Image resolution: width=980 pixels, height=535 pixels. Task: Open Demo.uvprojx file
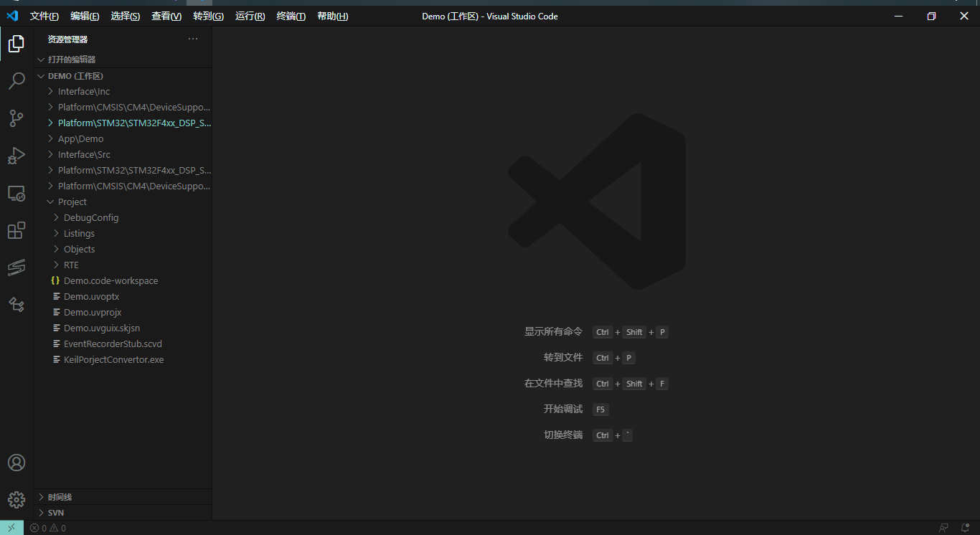pos(123,313)
